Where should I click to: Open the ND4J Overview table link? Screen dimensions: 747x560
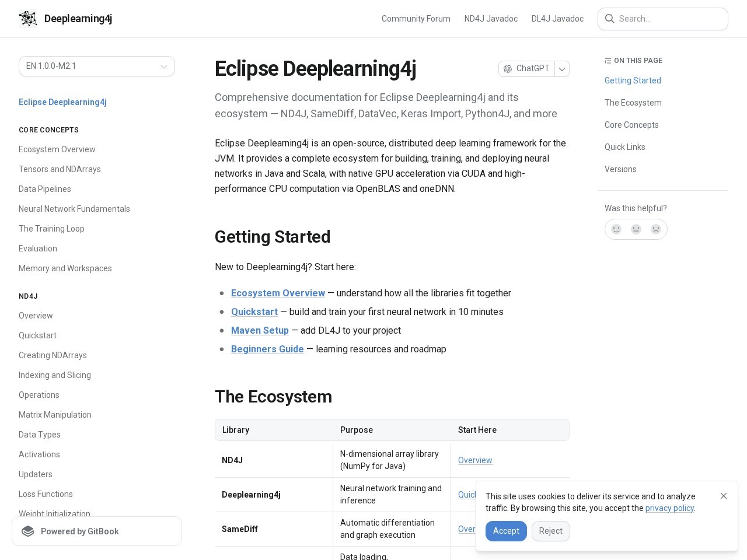pos(475,460)
